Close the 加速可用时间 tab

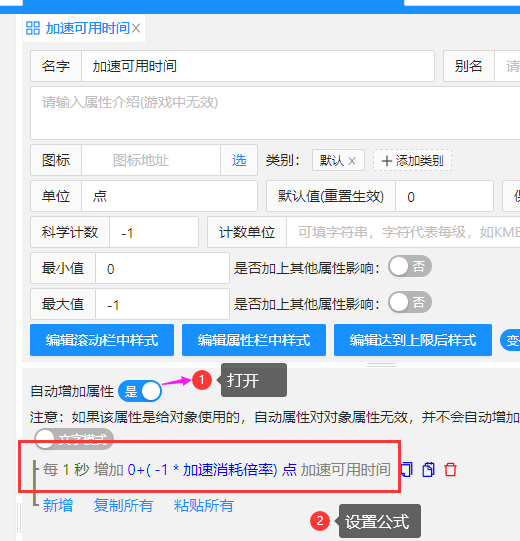pos(136,28)
